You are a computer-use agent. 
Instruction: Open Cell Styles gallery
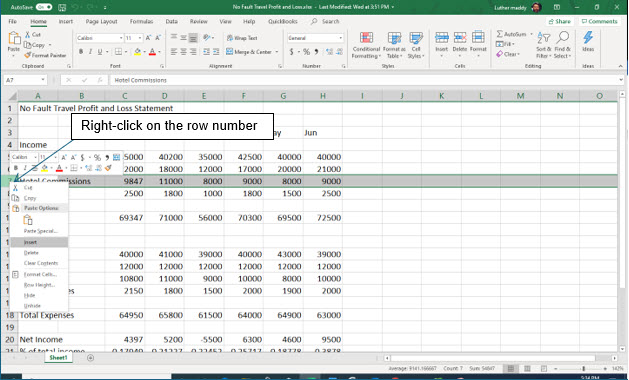416,45
